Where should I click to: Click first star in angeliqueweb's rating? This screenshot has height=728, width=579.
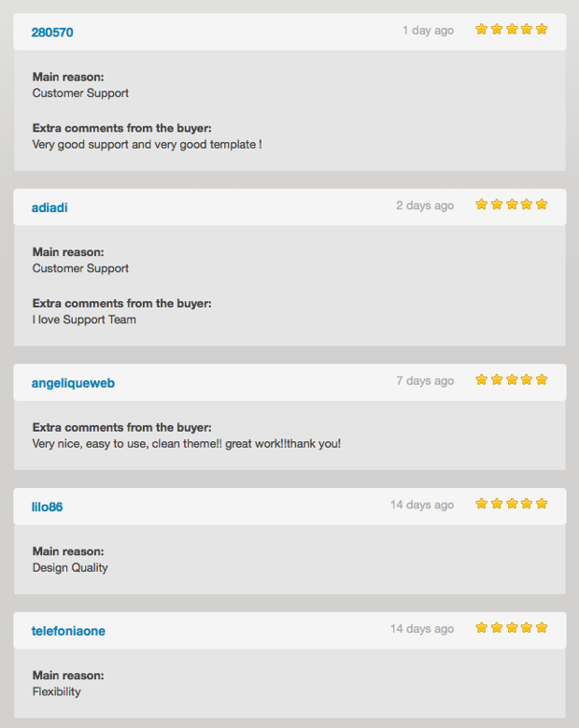482,379
